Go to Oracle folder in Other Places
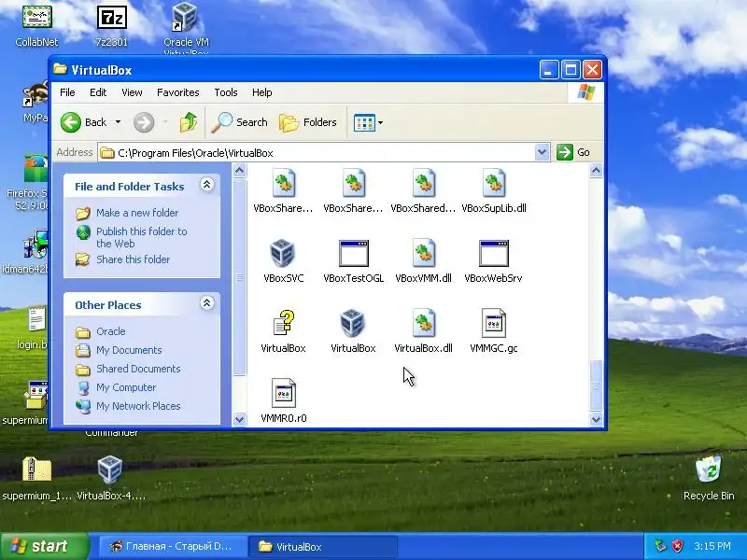This screenshot has height=560, width=747. click(110, 331)
